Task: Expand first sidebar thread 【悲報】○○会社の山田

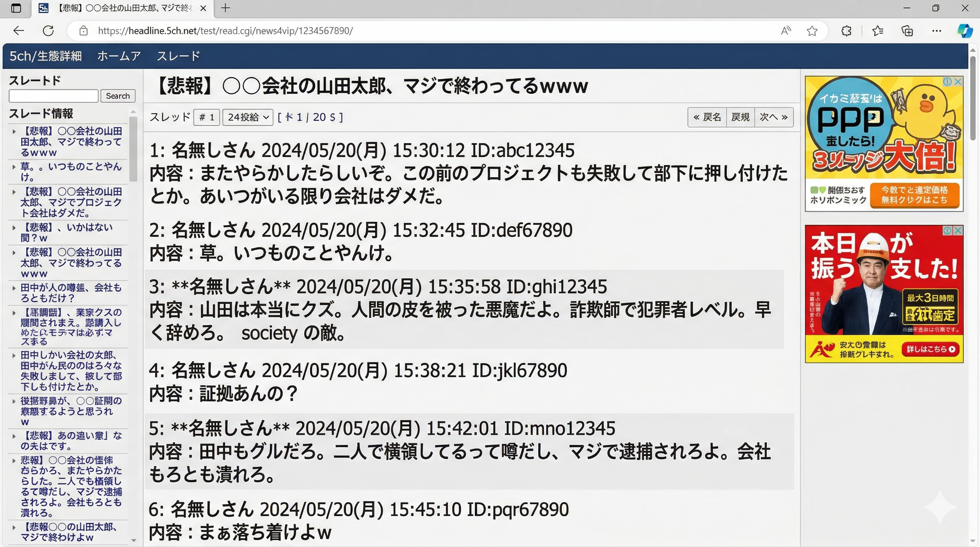Action: [14, 131]
